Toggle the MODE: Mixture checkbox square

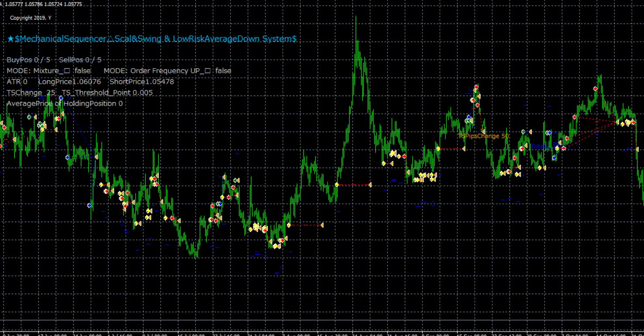tap(67, 71)
